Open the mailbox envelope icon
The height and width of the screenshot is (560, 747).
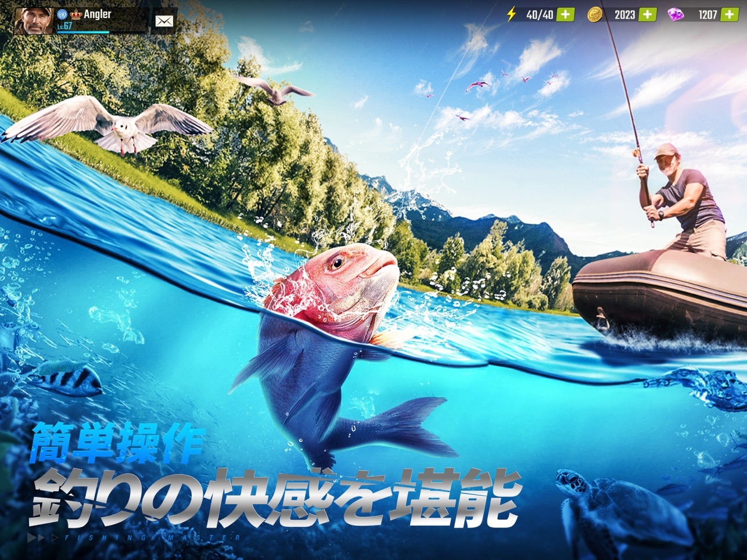[x=164, y=21]
